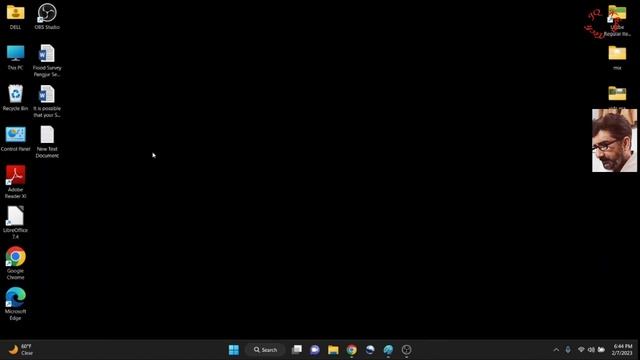Click the microphone icon in system tray

568,350
